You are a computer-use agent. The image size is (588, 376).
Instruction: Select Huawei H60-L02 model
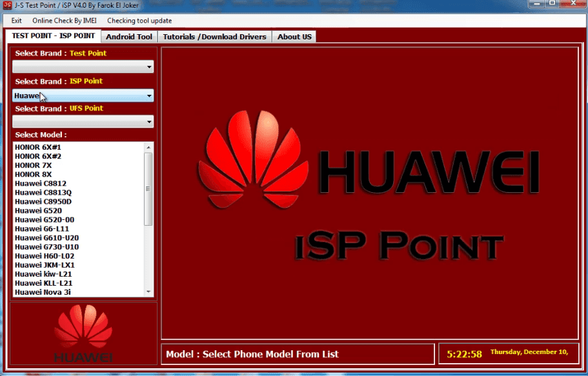coord(45,255)
